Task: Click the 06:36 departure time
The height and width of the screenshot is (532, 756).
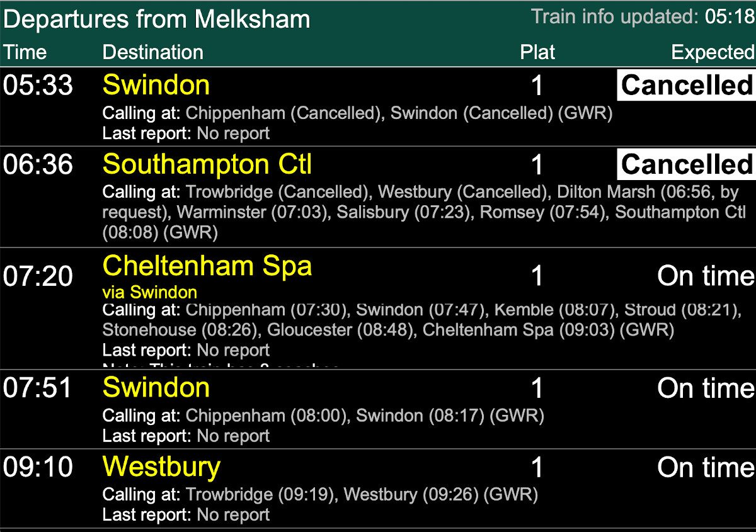Action: (x=38, y=164)
